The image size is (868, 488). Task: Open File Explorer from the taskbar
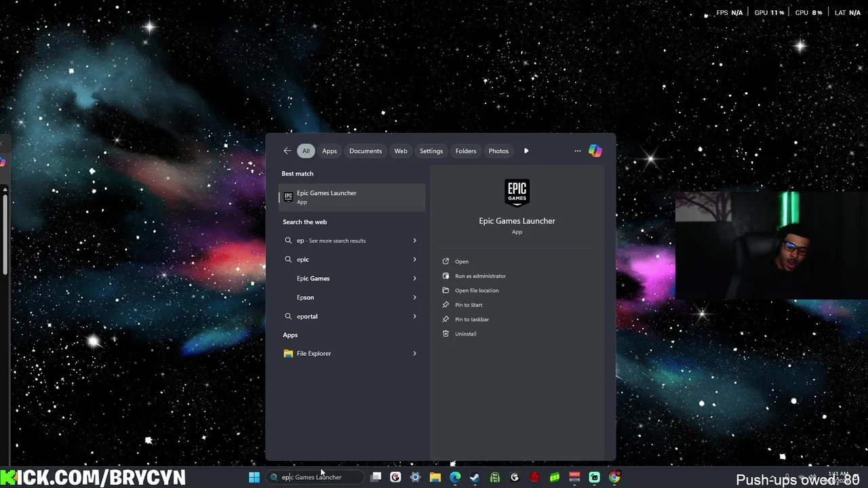pos(435,477)
